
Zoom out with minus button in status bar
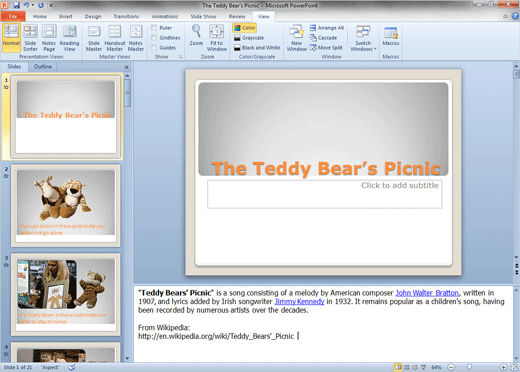[x=451, y=367]
